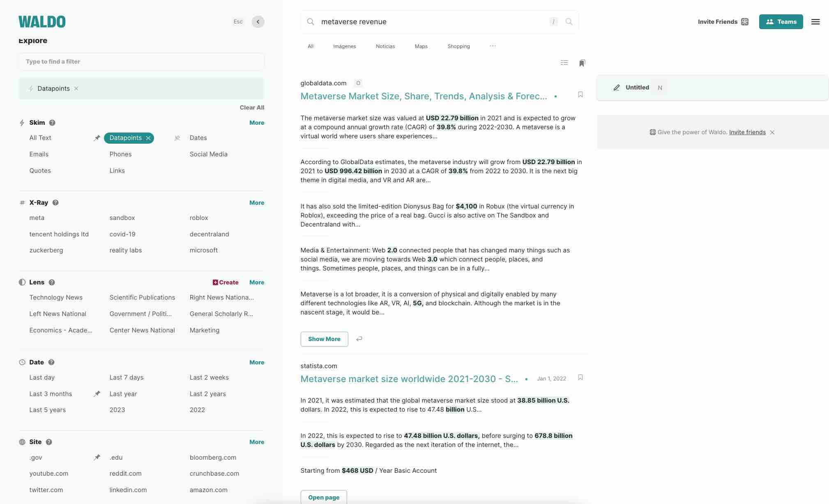This screenshot has height=504, width=829.
Task: Enable the Quotes skim filter
Action: 40,171
